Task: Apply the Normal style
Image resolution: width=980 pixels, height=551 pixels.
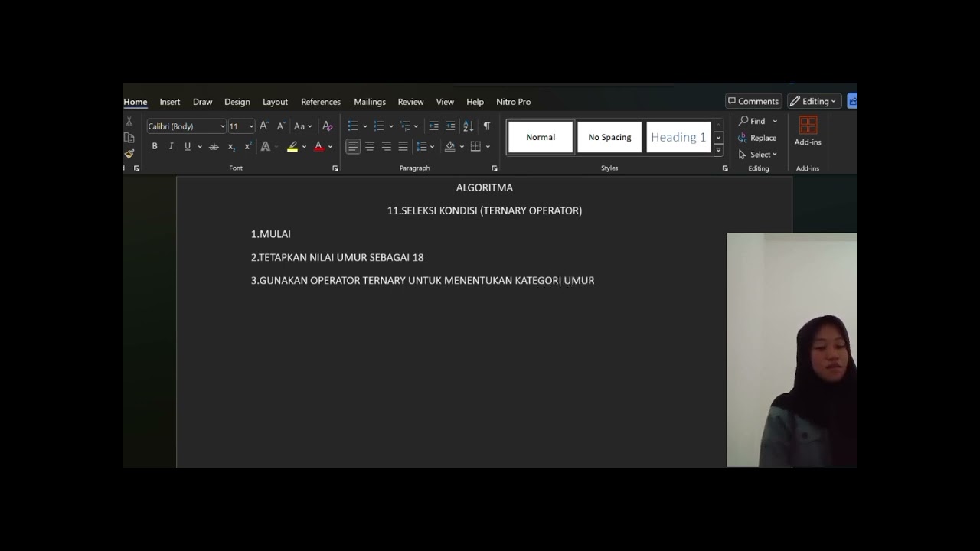Action: [x=541, y=137]
